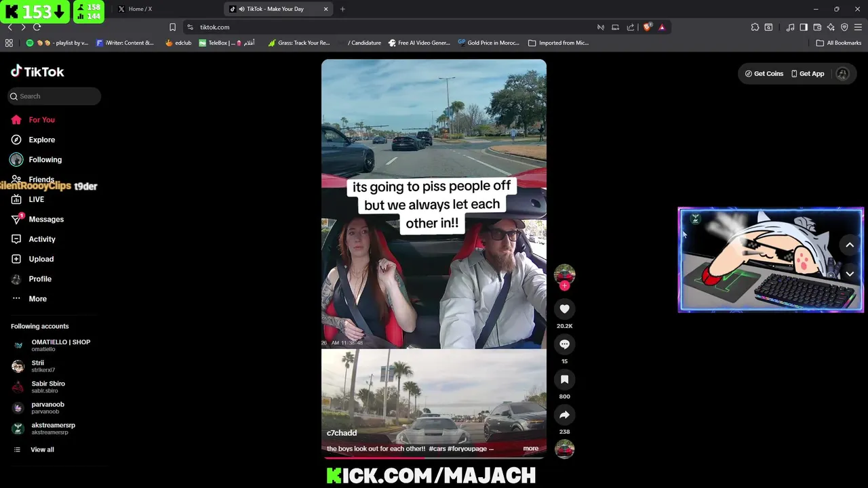Bookmark this page in the browser
This screenshot has height=488, width=868.
pos(172,27)
